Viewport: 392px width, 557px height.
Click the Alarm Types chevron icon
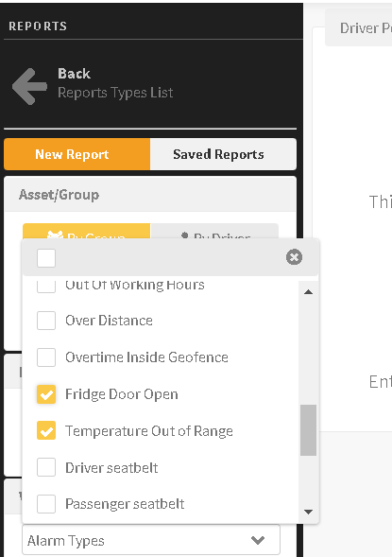pyautogui.click(x=258, y=540)
